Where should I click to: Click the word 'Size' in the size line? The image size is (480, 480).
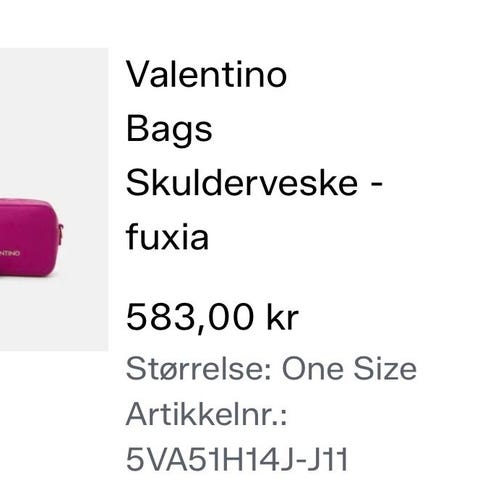click(385, 369)
